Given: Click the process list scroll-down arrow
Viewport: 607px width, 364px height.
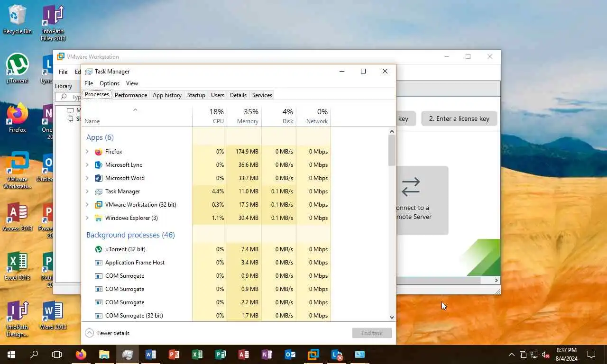Looking at the screenshot, I should tap(392, 318).
